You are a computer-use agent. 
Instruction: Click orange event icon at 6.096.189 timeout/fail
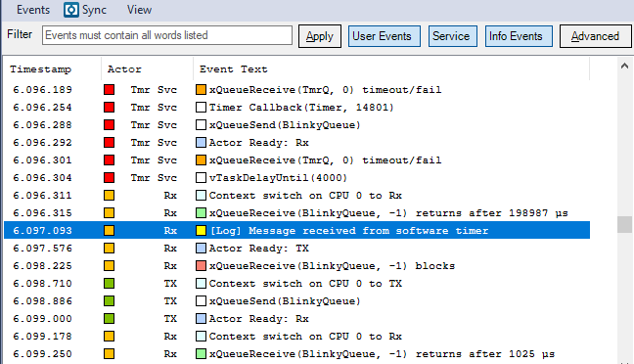(x=201, y=89)
